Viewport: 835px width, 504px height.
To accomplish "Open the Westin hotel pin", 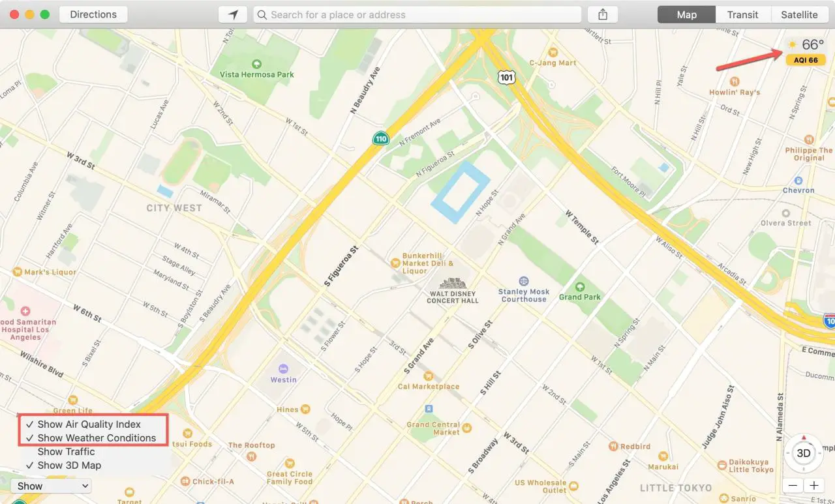I will point(283,368).
